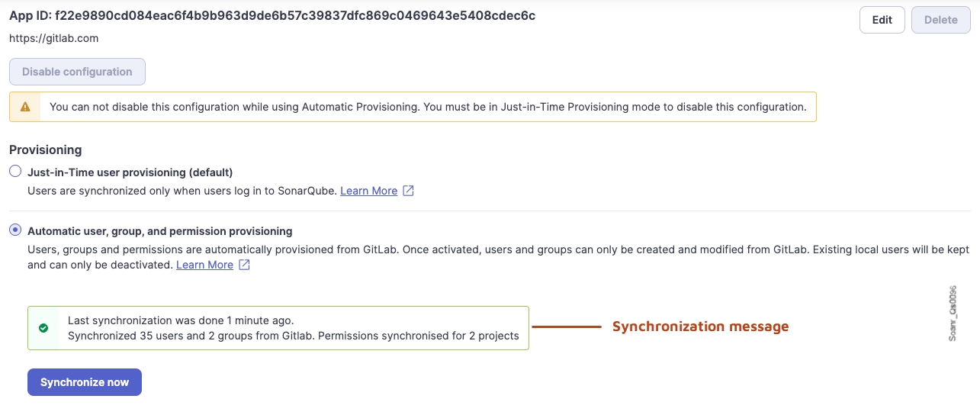The height and width of the screenshot is (415, 980).
Task: Click the orange Synchronization message annotation label
Action: (x=700, y=327)
